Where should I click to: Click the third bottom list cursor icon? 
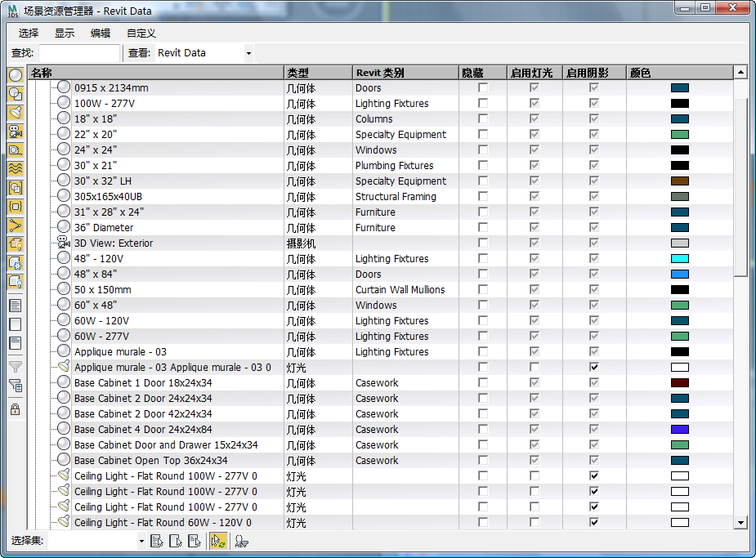[x=195, y=541]
